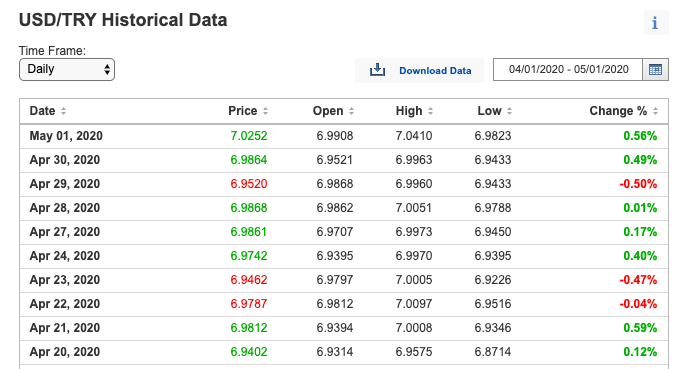
Task: Select the Apr 27, 2020 date cell
Action: click(65, 232)
